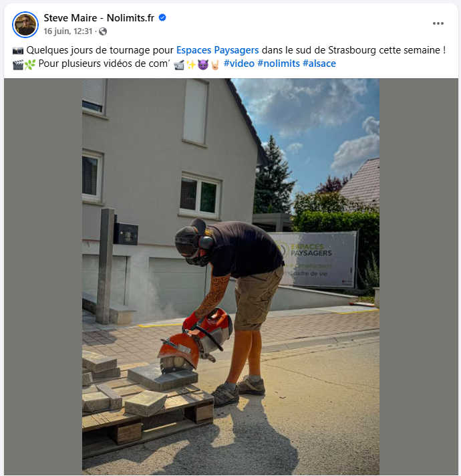Screen dimensions: 461x476
Task: Follow the Espaces Paysagers page link
Action: pyautogui.click(x=217, y=50)
